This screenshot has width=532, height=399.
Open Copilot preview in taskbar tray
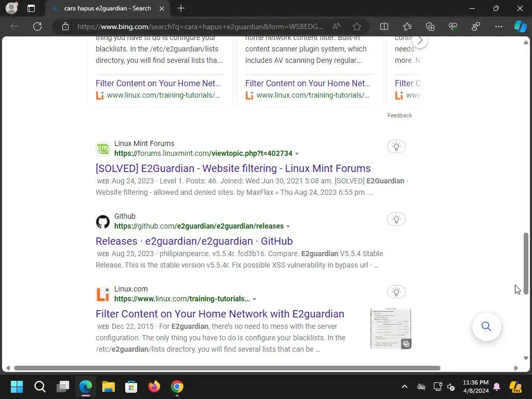515,387
